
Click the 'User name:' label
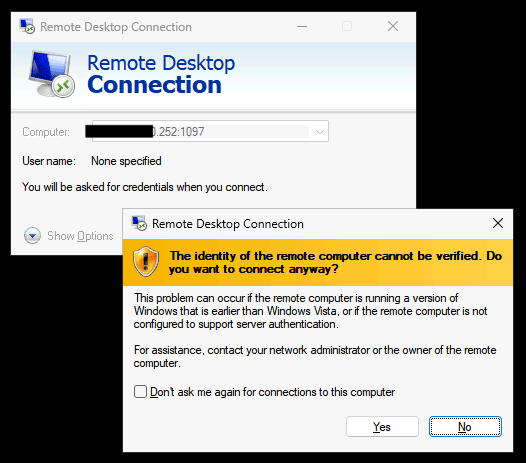49,161
